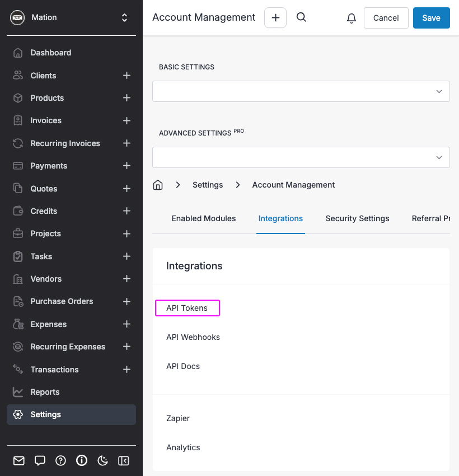Click the Save button
459x476 pixels.
pos(431,18)
